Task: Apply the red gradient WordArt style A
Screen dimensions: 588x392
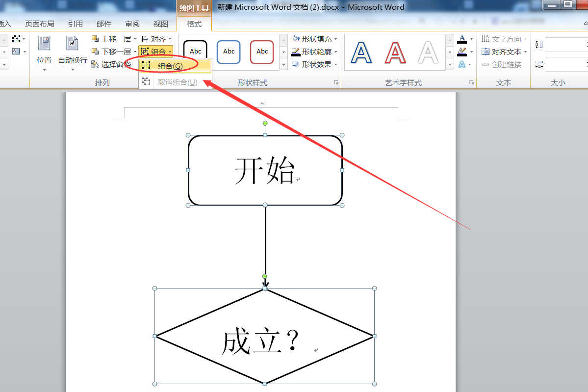Action: click(x=395, y=52)
